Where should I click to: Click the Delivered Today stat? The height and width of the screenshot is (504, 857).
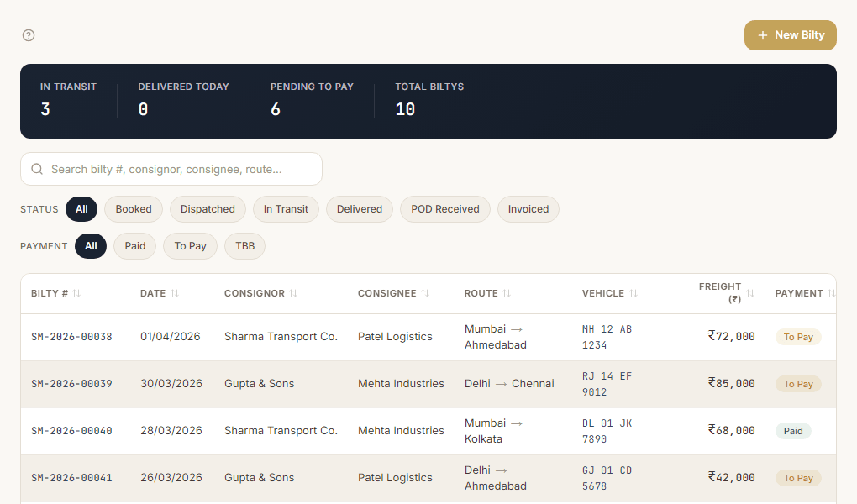click(183, 101)
